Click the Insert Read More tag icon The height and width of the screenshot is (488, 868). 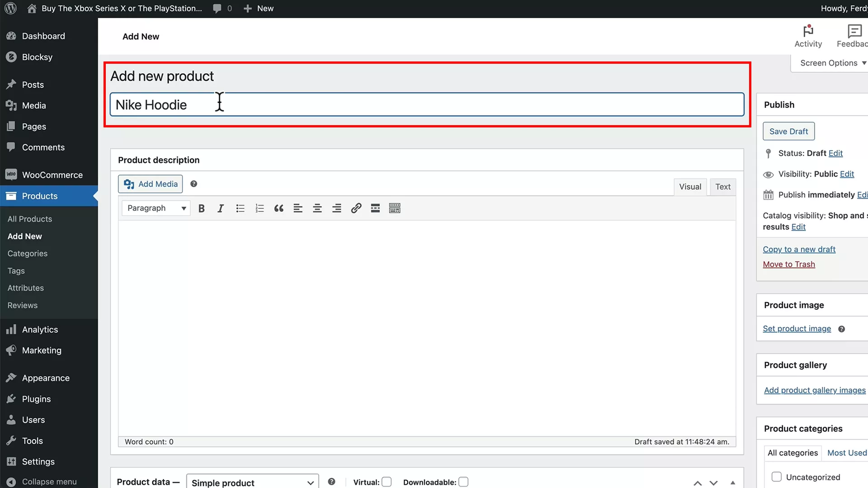375,208
